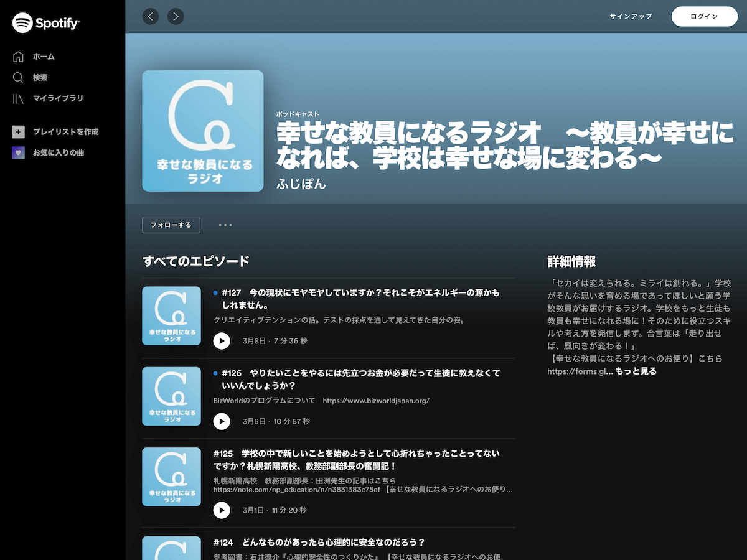Open マイライブラリ in sidebar
The width and height of the screenshot is (747, 560).
click(x=57, y=98)
